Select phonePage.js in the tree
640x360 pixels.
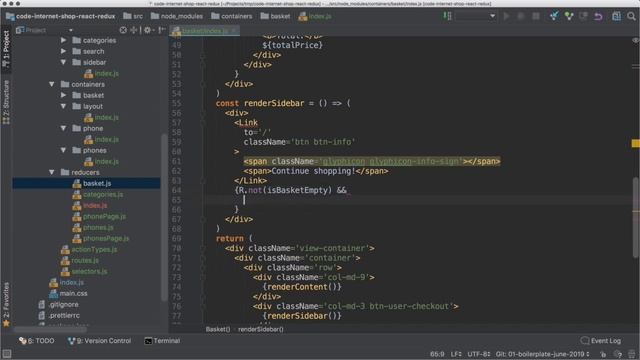(x=104, y=217)
